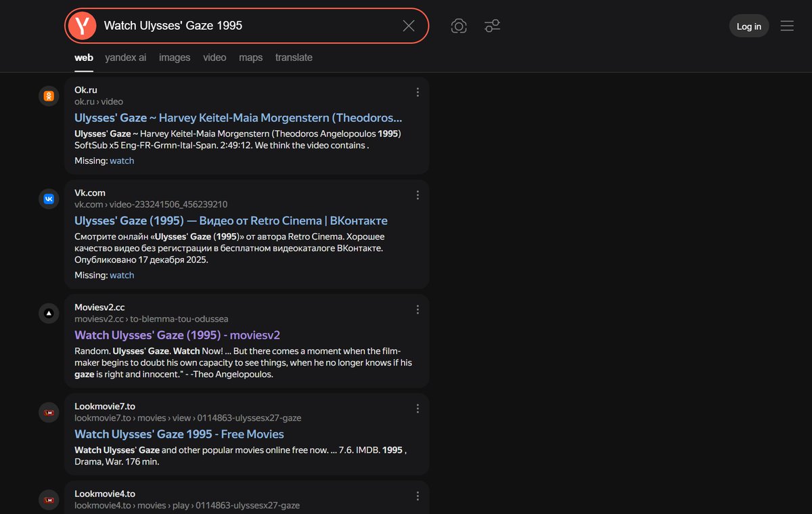Switch to the images tab
The width and height of the screenshot is (812, 514).
coord(175,58)
